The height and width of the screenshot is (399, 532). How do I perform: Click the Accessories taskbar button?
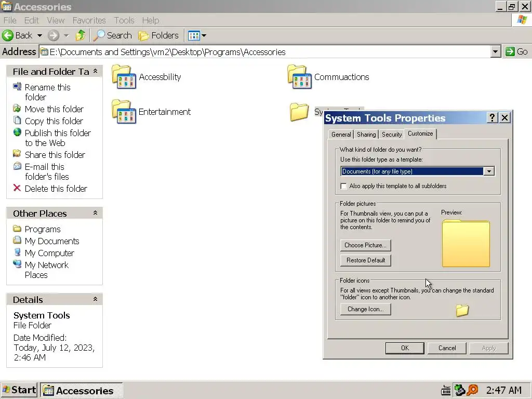82,391
